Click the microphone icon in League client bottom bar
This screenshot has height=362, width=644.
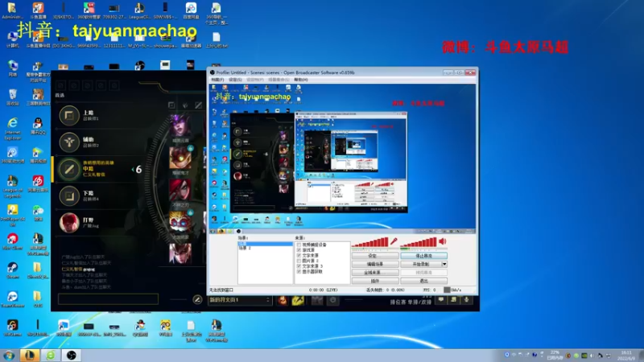pos(467,300)
